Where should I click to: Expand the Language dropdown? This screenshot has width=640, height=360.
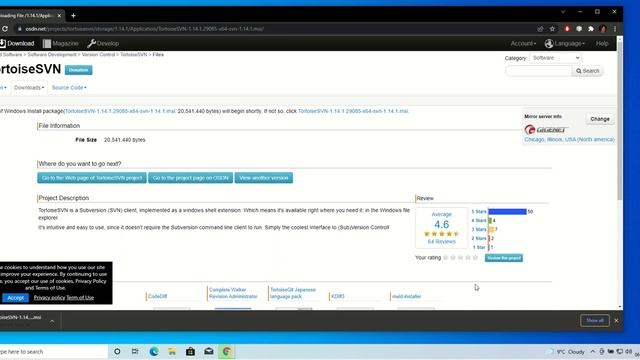[x=565, y=43]
